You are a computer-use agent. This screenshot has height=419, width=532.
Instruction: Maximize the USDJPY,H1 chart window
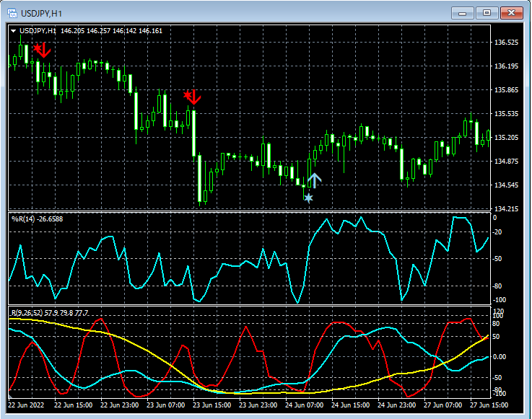487,13
